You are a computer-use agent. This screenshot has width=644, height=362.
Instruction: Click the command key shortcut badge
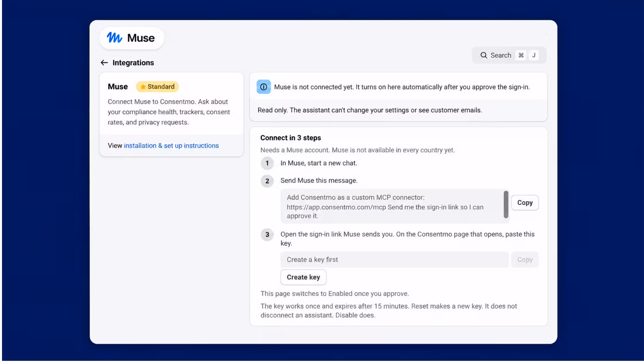[x=521, y=55]
